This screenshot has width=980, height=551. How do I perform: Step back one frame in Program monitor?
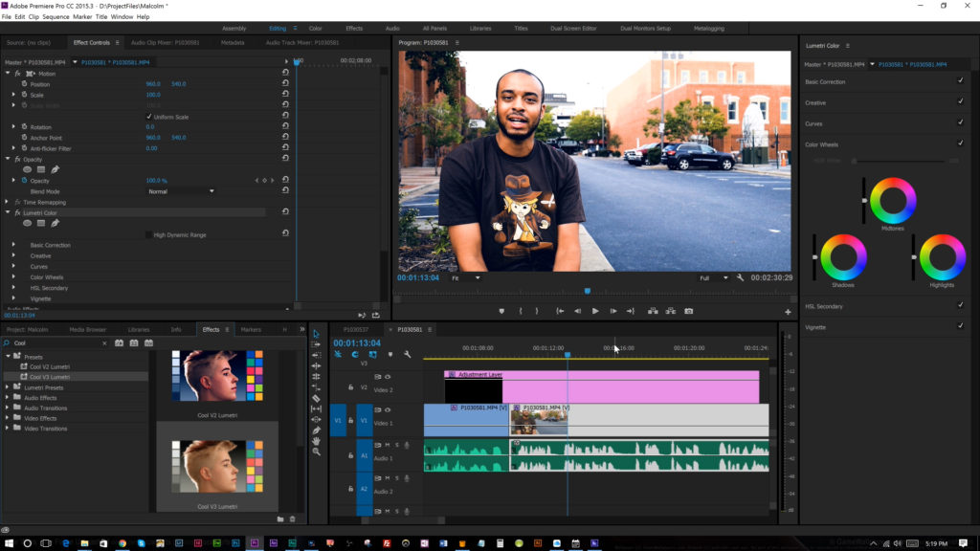[x=577, y=311]
